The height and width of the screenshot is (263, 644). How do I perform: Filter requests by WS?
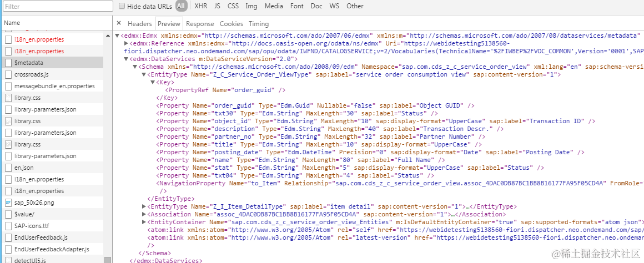coord(334,6)
